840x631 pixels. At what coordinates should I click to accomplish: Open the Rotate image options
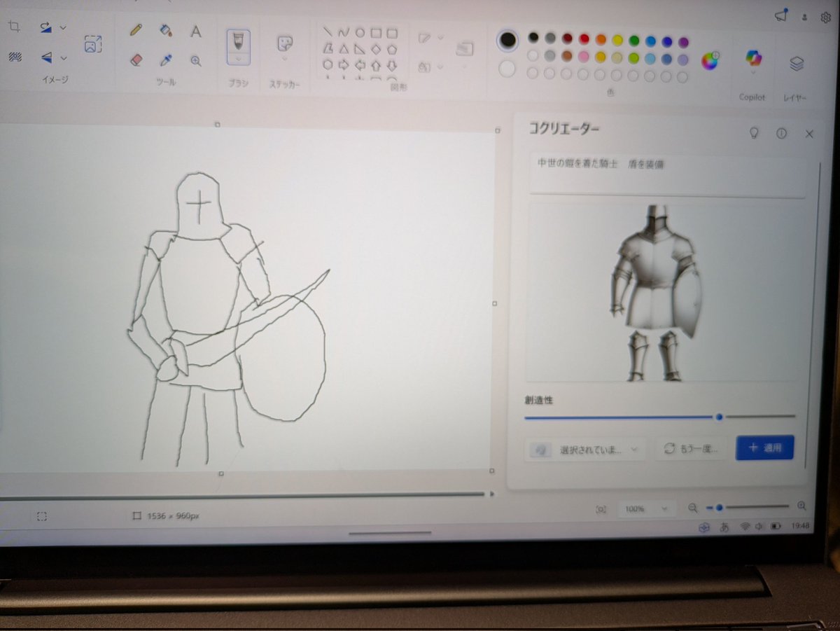(x=46, y=27)
